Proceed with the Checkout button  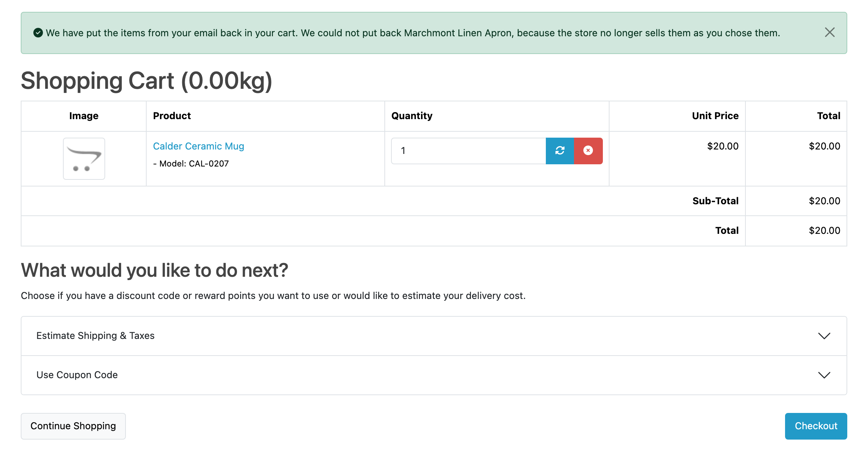[x=816, y=426]
